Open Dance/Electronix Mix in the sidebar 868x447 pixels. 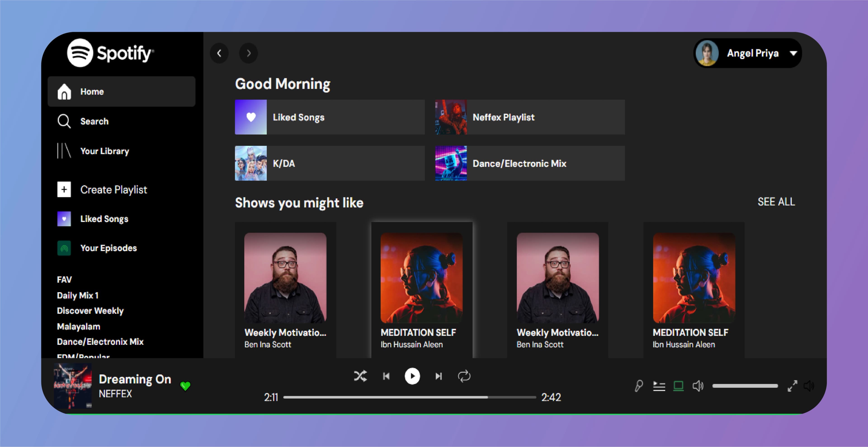pyautogui.click(x=100, y=341)
